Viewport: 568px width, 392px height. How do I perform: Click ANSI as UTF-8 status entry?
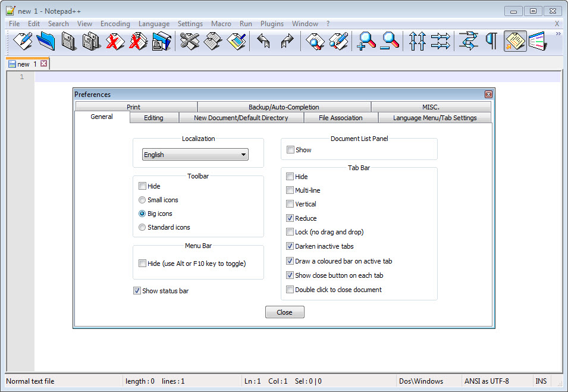coord(487,381)
